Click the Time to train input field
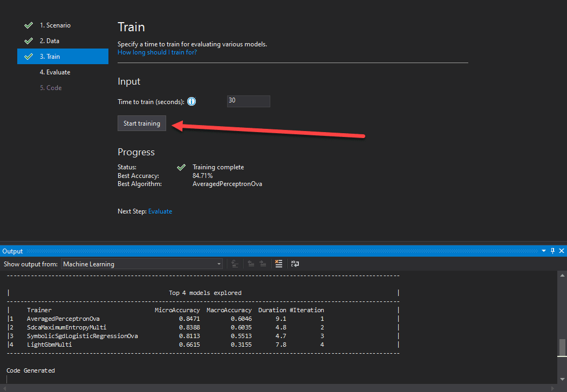 coord(248,101)
